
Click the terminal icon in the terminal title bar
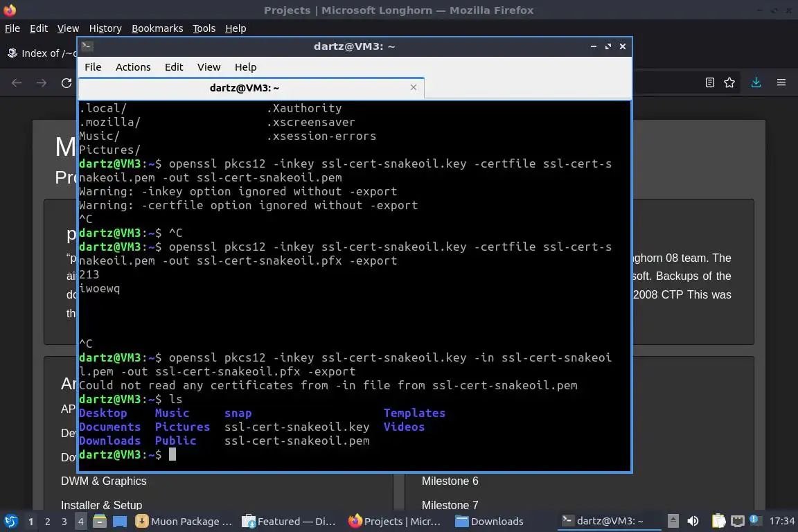87,46
